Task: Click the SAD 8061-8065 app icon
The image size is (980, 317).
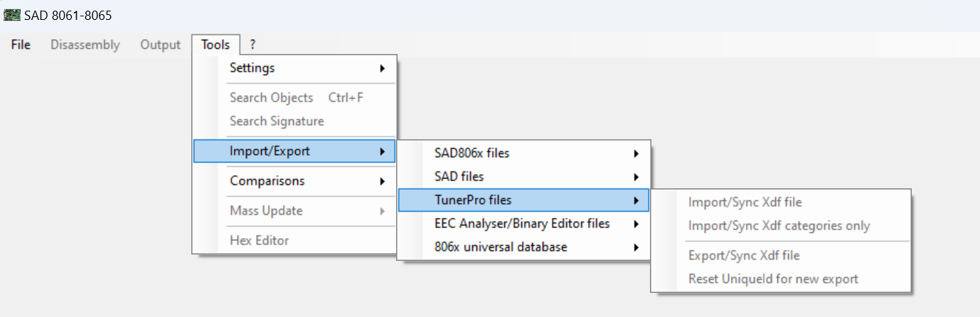Action: [12, 15]
